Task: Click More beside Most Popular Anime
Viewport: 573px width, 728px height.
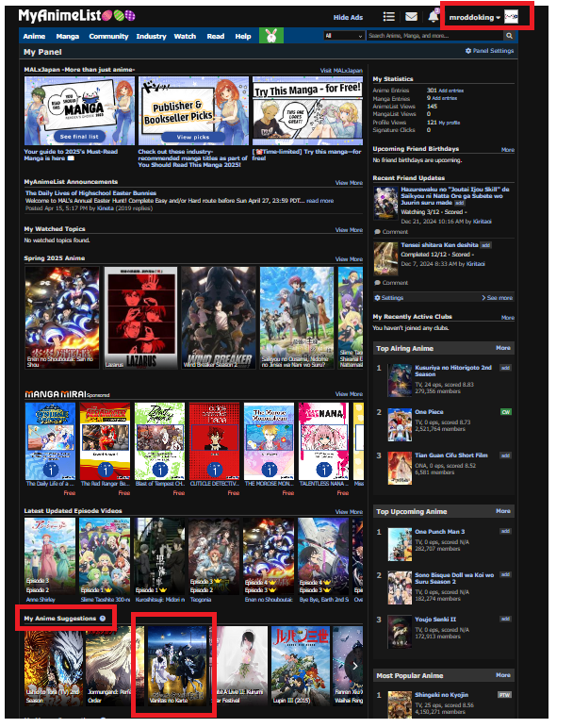Action: click(x=503, y=675)
